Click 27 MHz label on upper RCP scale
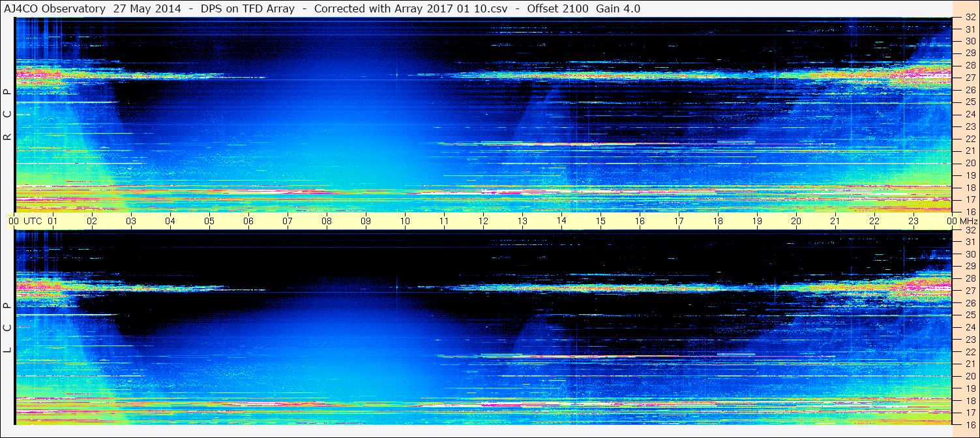 [x=970, y=78]
